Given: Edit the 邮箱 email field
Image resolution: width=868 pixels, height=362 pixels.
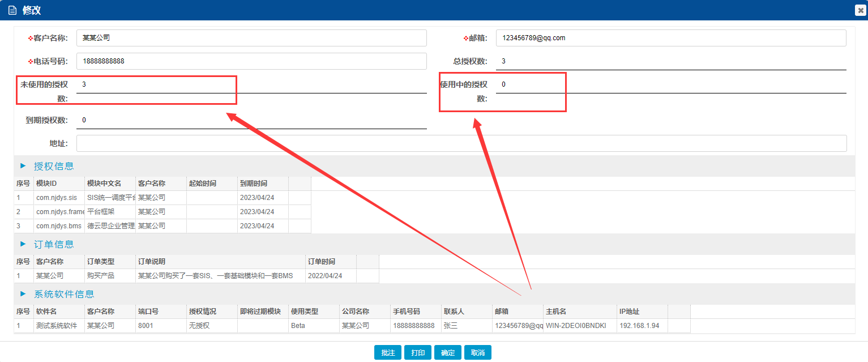Looking at the screenshot, I should tap(670, 38).
